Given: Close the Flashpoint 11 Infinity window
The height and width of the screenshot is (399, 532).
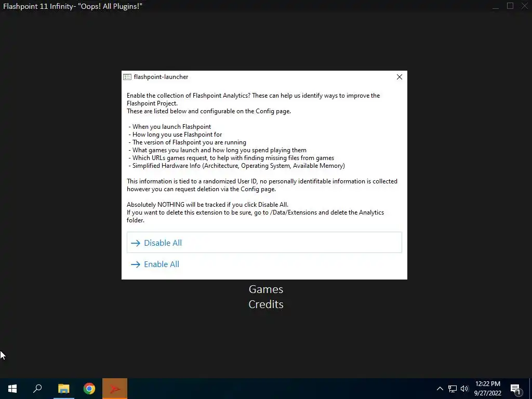Looking at the screenshot, I should point(525,6).
